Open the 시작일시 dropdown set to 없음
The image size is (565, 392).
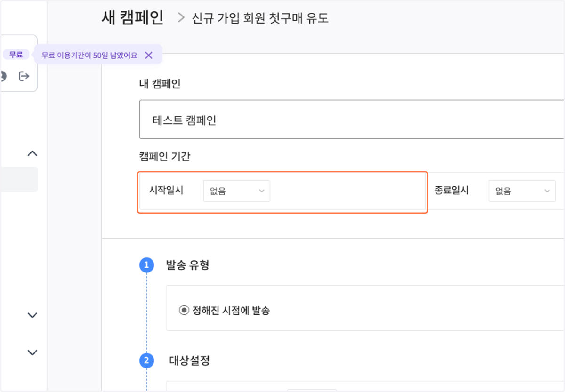click(x=236, y=191)
